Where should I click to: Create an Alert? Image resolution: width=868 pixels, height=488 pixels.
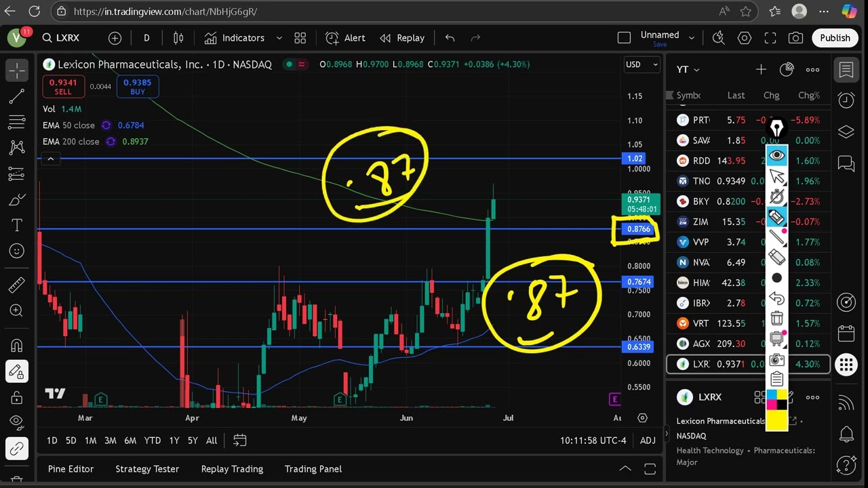pyautogui.click(x=345, y=38)
